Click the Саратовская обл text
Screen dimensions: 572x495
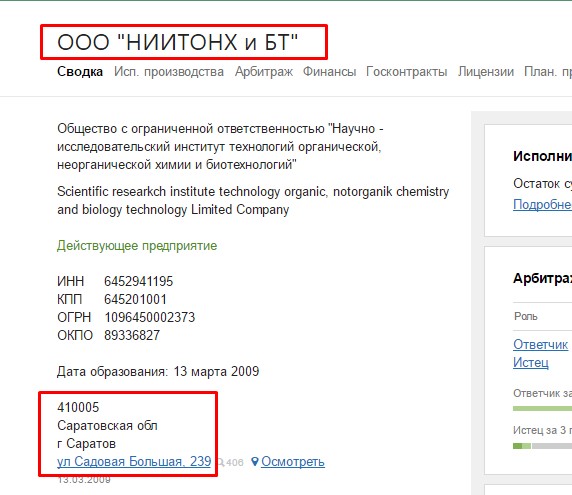pyautogui.click(x=107, y=425)
